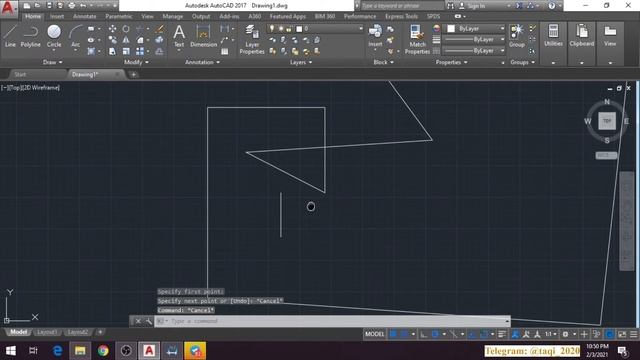640x360 pixels.
Task: Open the Annotate ribbon tab
Action: pyautogui.click(x=84, y=16)
